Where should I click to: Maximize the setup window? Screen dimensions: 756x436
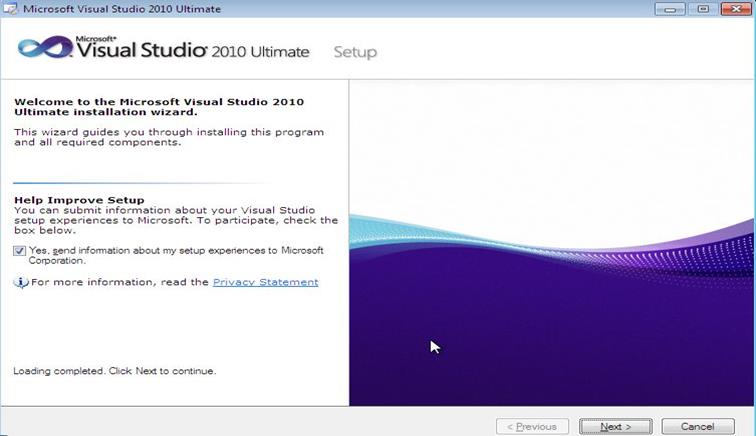(703, 9)
